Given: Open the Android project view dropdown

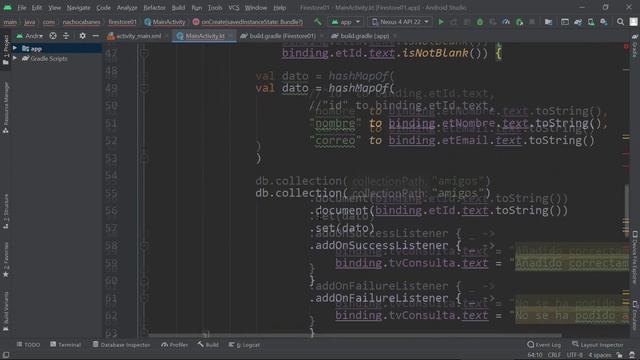Looking at the screenshot, I should click(29, 36).
